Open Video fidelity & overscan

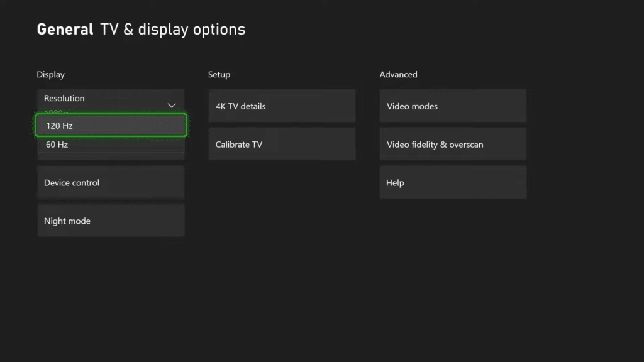point(453,144)
